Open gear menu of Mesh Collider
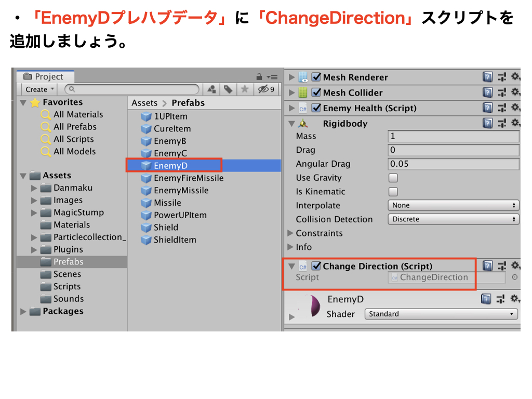Viewport: 532px width, 399px height. [x=515, y=92]
